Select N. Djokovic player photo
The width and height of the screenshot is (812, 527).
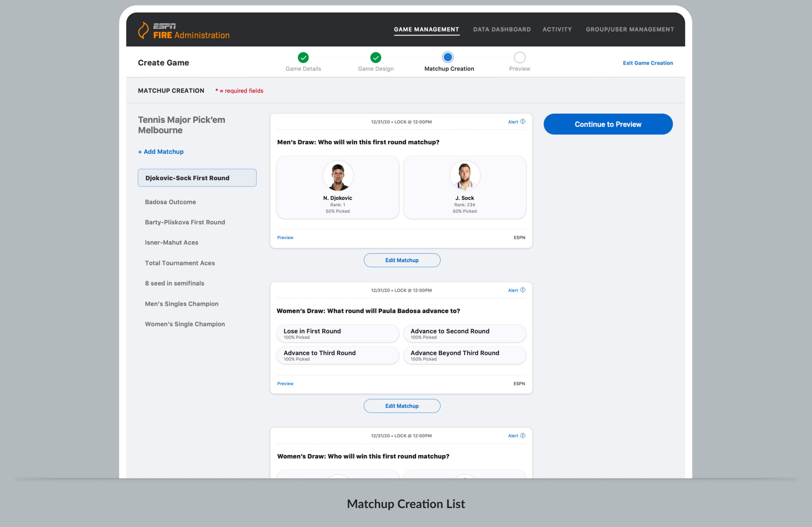(x=338, y=176)
